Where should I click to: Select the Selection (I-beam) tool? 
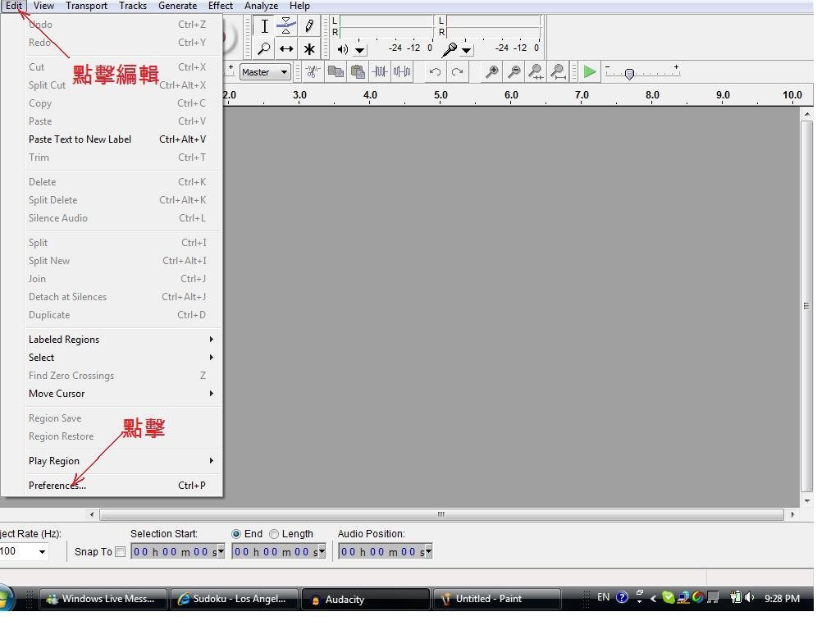point(264,25)
